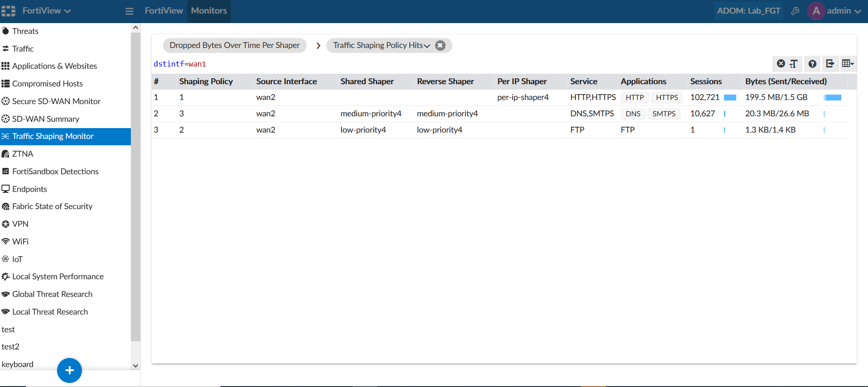
Task: Click the Compromised Hosts list icon
Action: click(x=5, y=84)
